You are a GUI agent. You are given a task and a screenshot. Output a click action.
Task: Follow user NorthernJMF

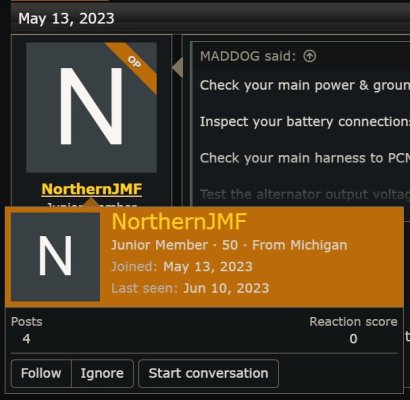tap(41, 373)
